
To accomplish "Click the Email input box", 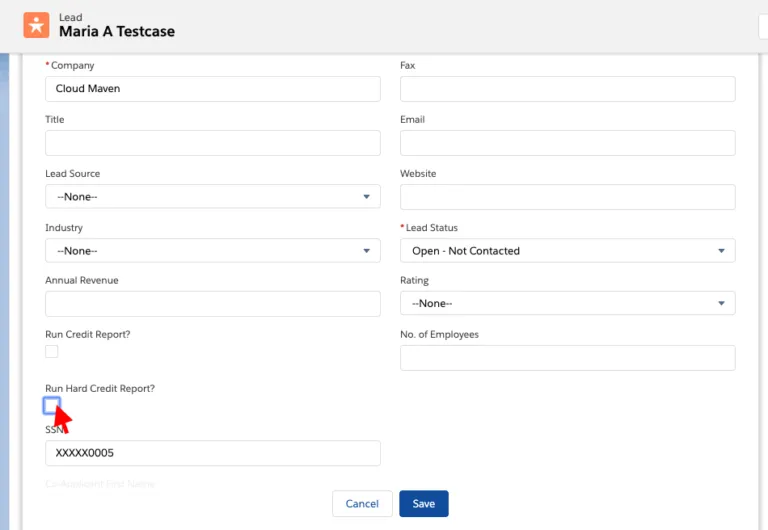I will [x=567, y=143].
